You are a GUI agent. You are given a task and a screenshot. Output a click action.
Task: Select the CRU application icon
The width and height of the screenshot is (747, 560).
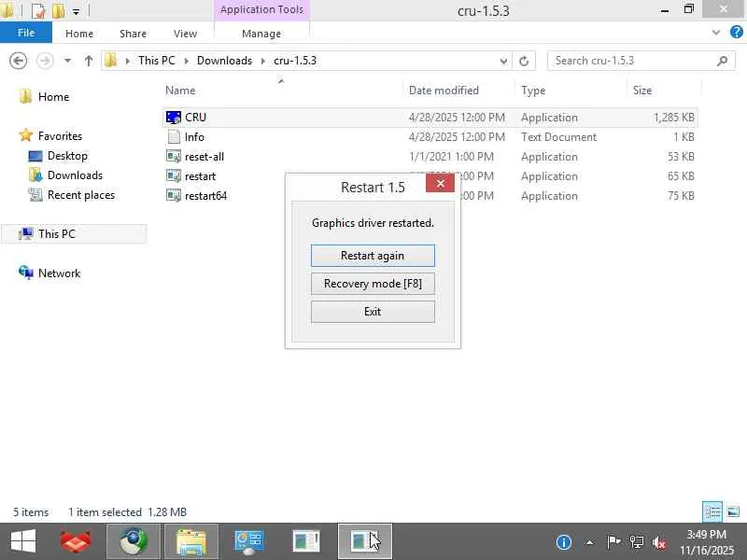point(174,118)
